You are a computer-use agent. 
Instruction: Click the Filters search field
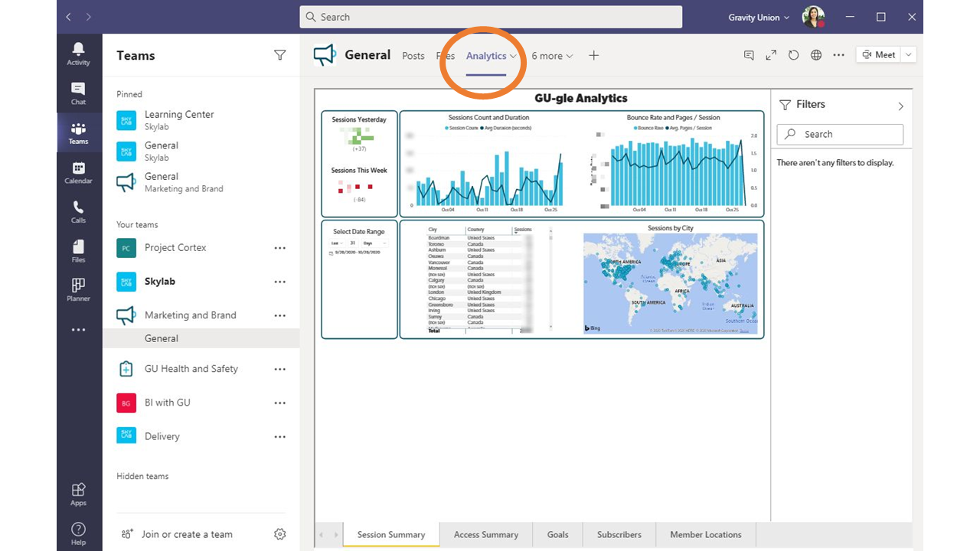tap(840, 134)
